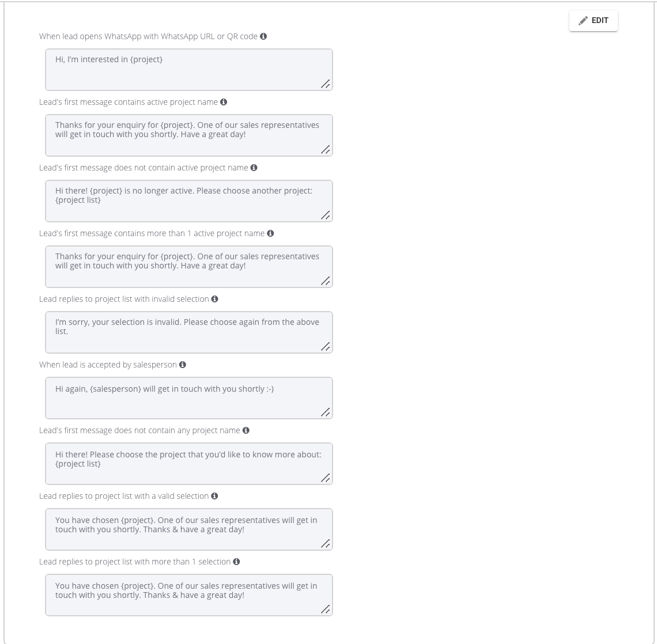The image size is (657, 644).
Task: Click info icon beside 'accepted by salesperson' label
Action: point(183,365)
